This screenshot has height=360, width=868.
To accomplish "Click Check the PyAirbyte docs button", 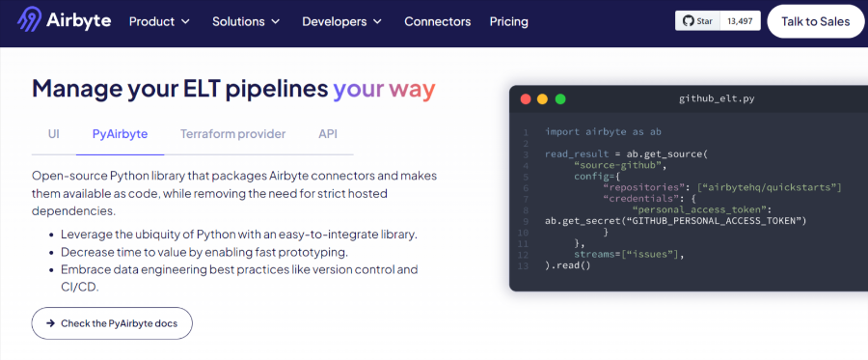I will pos(112,323).
